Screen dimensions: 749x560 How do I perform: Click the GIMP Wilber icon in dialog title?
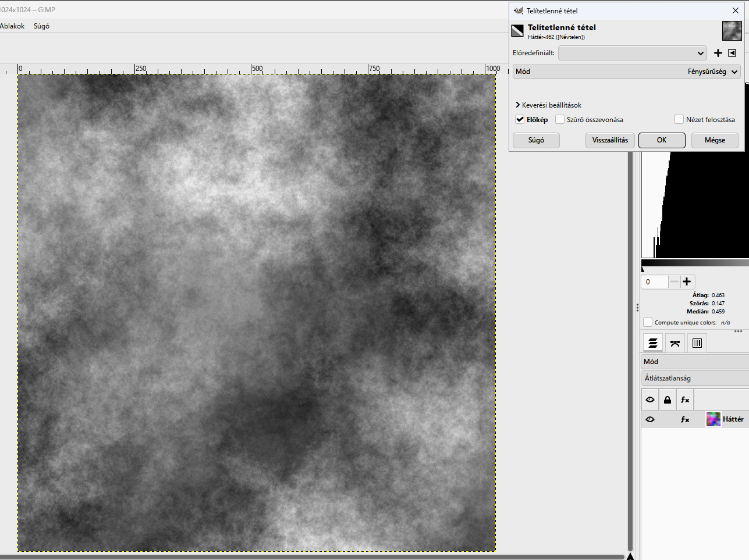(519, 10)
